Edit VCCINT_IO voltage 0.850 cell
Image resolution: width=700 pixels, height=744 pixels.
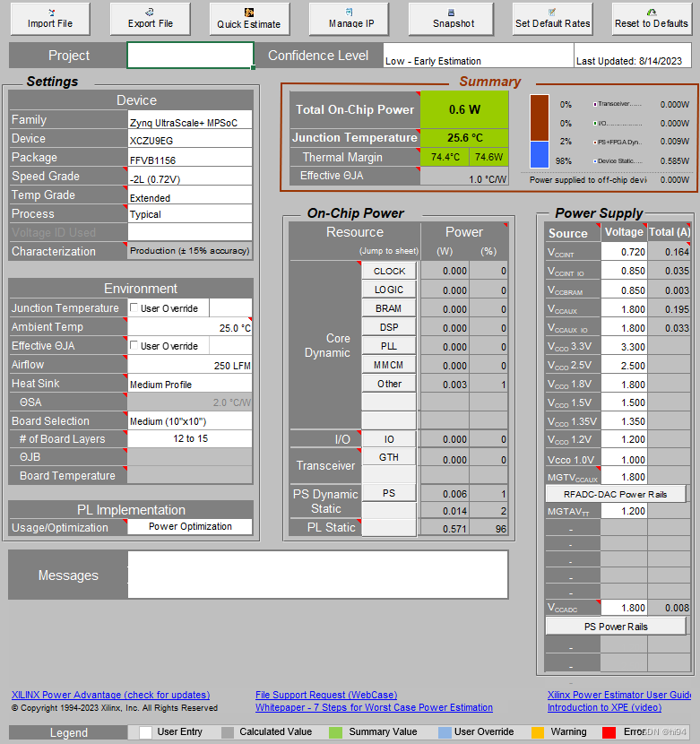(x=624, y=271)
